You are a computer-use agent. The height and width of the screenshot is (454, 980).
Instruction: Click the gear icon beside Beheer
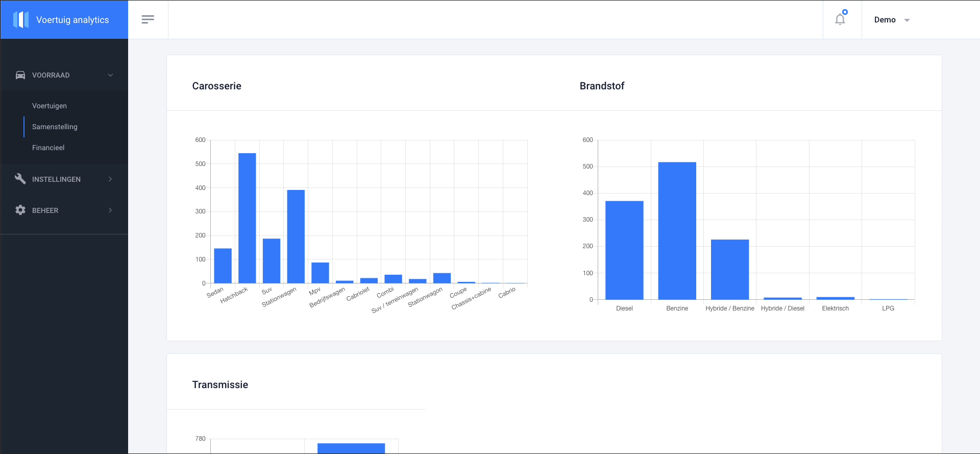click(20, 210)
